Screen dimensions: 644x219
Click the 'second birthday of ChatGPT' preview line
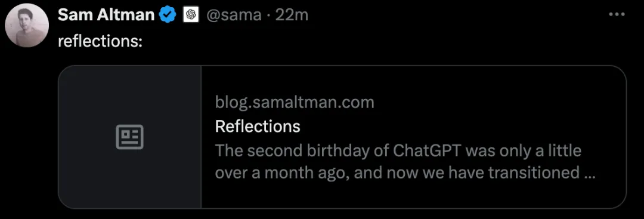pos(398,150)
